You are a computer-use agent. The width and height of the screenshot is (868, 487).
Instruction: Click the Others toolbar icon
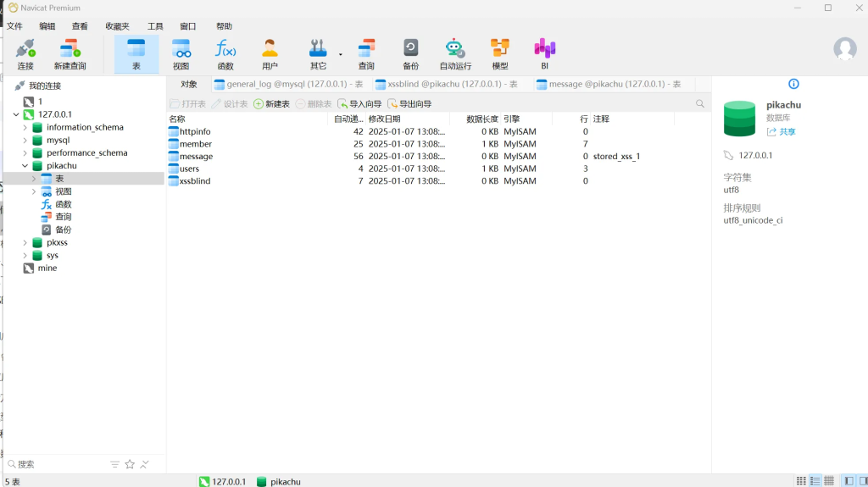318,54
